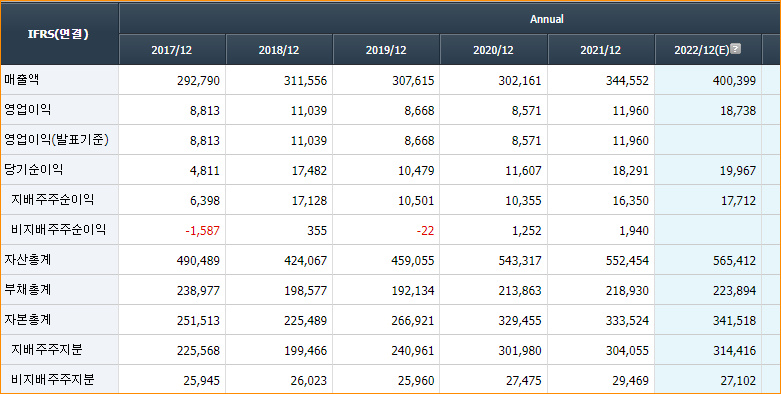Screen dimensions: 781x394
Task: Click the 비지배주주순이익 row label
Action: 58,230
